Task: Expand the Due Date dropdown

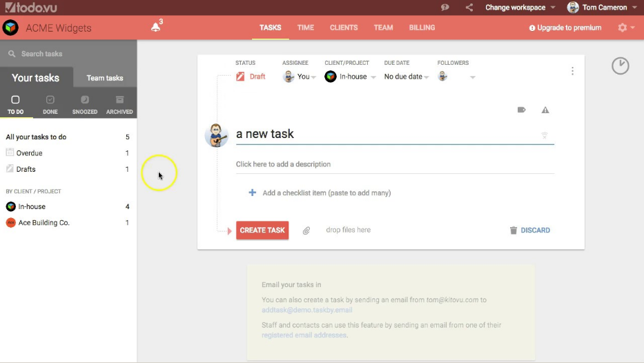Action: coord(407,77)
